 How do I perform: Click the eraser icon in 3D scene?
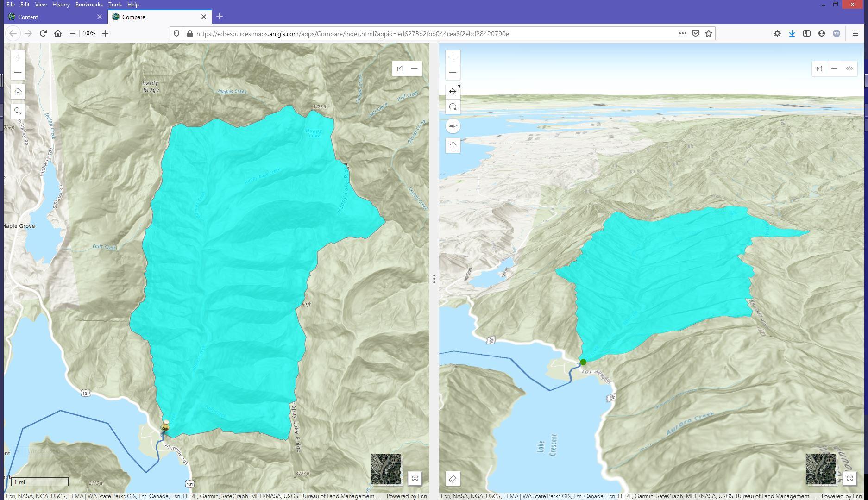click(453, 479)
